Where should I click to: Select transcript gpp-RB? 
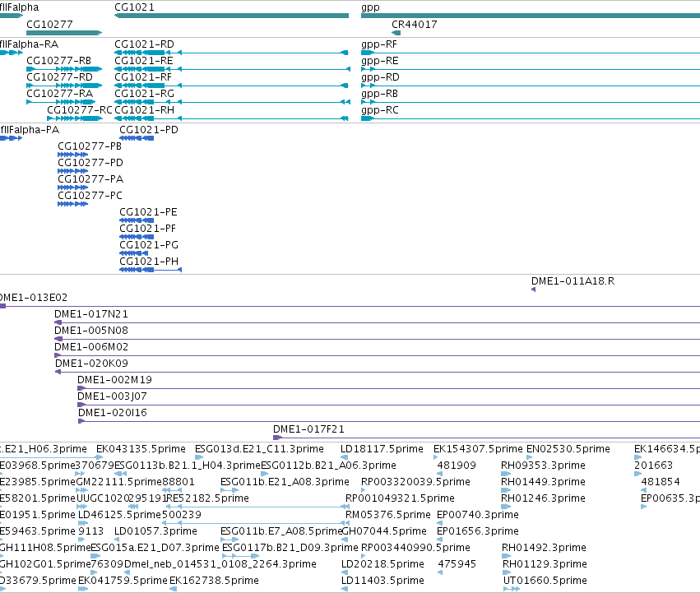tap(531, 102)
